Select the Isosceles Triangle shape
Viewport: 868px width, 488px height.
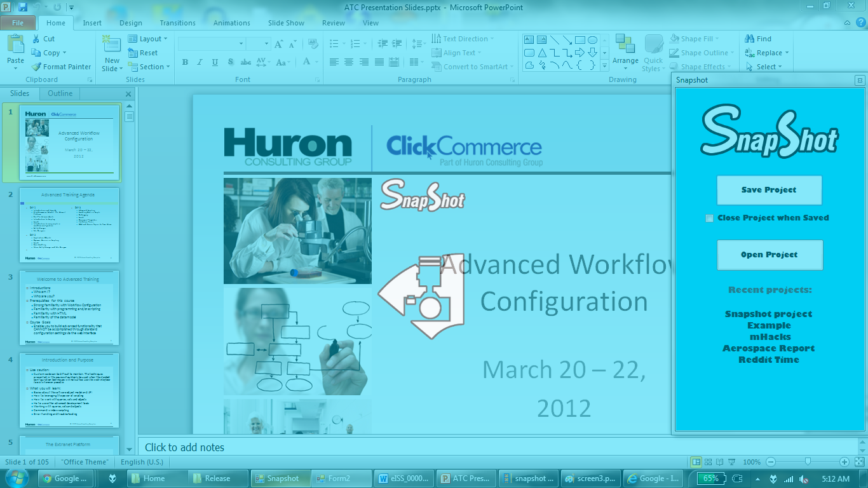tap(542, 53)
